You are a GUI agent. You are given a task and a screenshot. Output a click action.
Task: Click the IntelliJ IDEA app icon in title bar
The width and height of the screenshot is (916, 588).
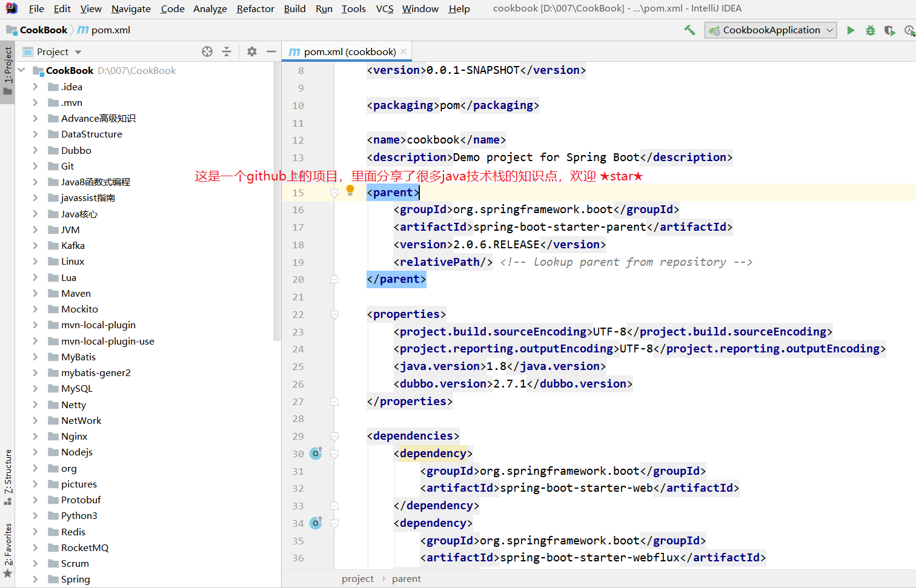click(12, 8)
